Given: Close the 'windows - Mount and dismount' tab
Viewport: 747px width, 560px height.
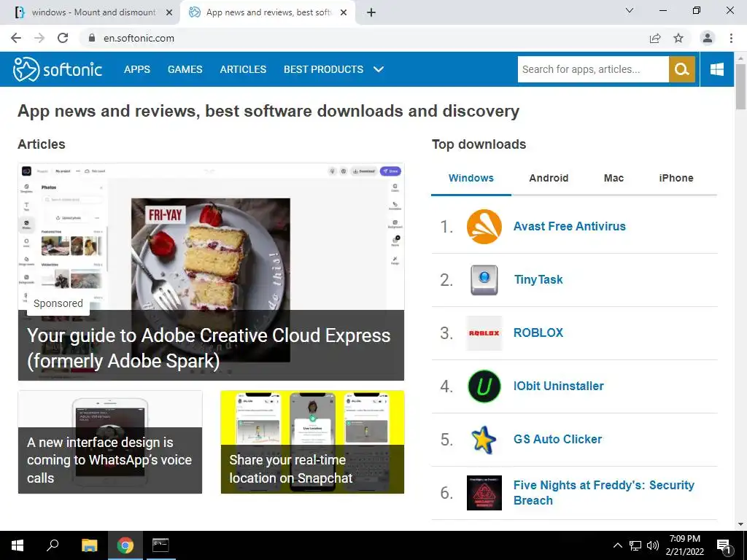Looking at the screenshot, I should click(x=169, y=13).
